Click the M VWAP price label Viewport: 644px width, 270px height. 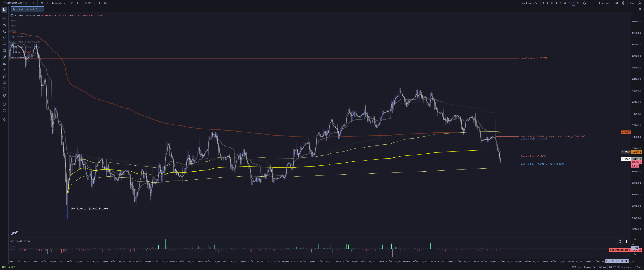point(626,152)
